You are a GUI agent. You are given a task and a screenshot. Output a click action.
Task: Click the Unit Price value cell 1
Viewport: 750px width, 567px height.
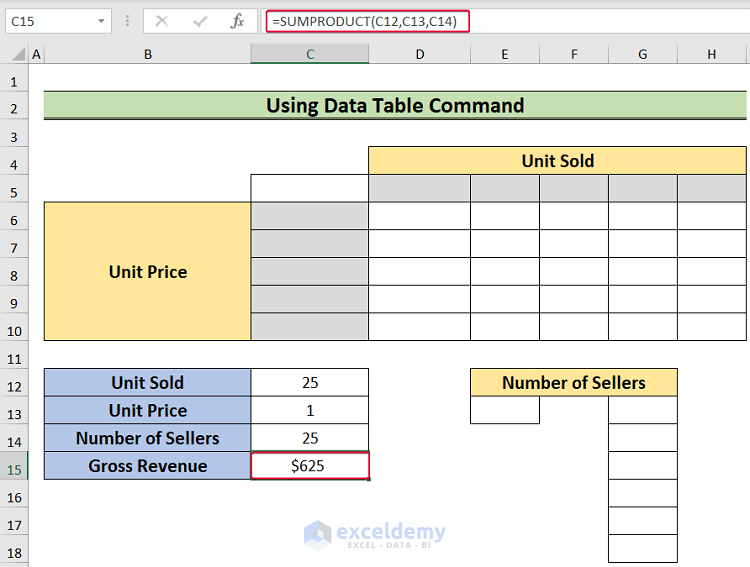click(x=310, y=411)
